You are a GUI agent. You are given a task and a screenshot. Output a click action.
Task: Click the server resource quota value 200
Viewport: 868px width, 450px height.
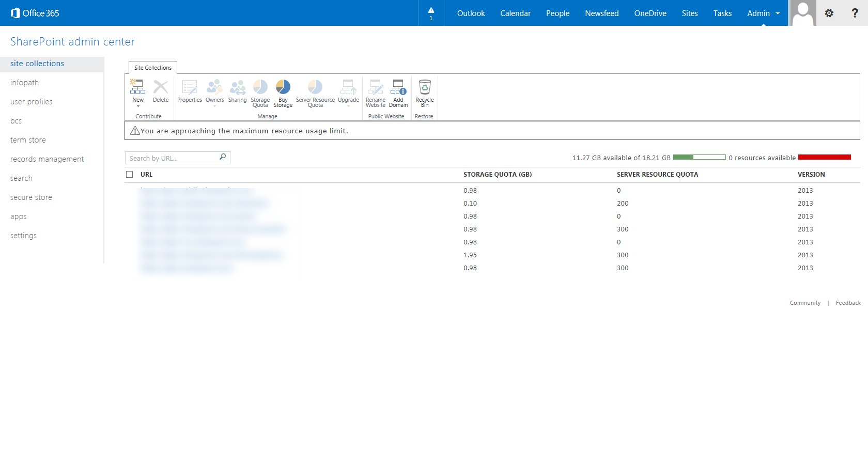tap(623, 204)
